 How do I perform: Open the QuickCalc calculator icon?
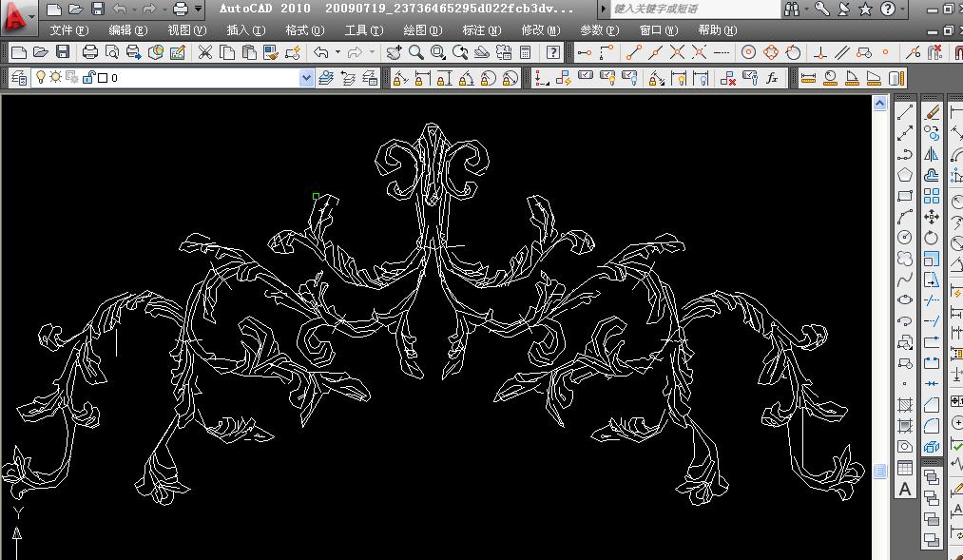point(525,52)
